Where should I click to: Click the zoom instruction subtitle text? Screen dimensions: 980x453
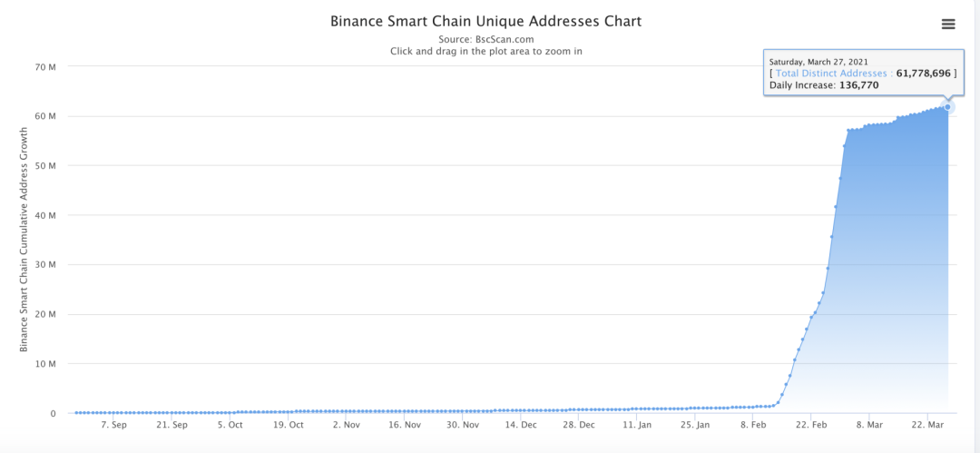click(485, 52)
